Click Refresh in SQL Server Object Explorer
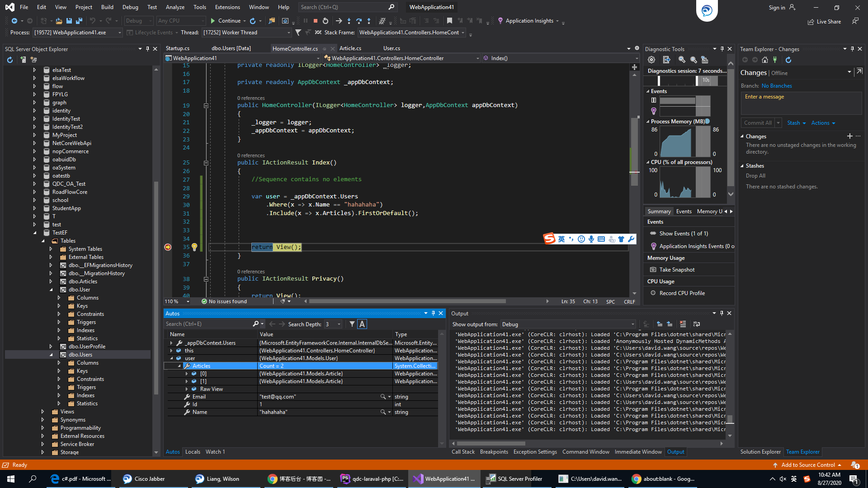Image resolution: width=868 pixels, height=488 pixels. pos(10,60)
